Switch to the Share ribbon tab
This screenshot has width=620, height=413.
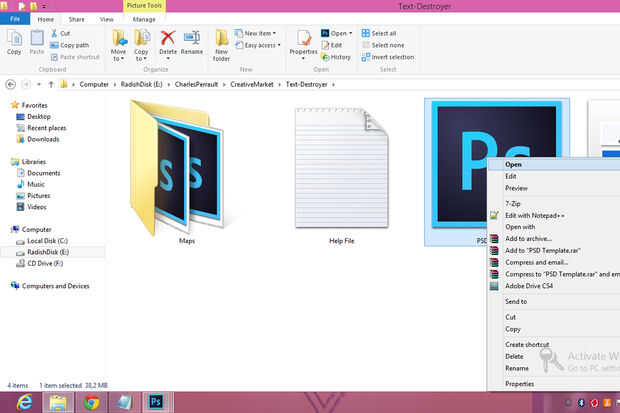(77, 18)
